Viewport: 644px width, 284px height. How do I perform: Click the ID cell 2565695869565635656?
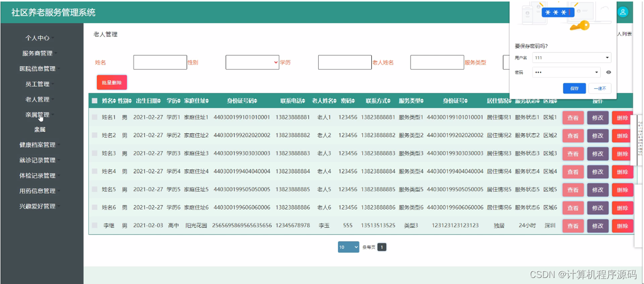242,225
